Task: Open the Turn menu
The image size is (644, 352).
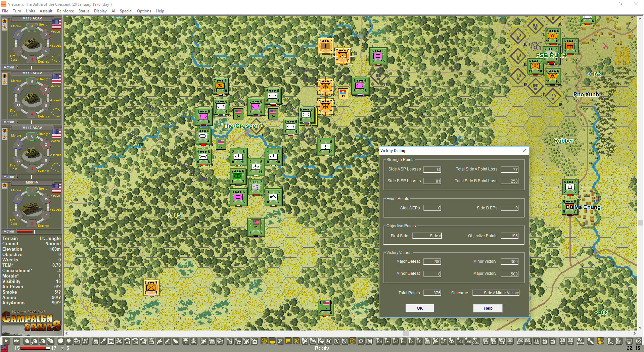Action: click(x=17, y=11)
